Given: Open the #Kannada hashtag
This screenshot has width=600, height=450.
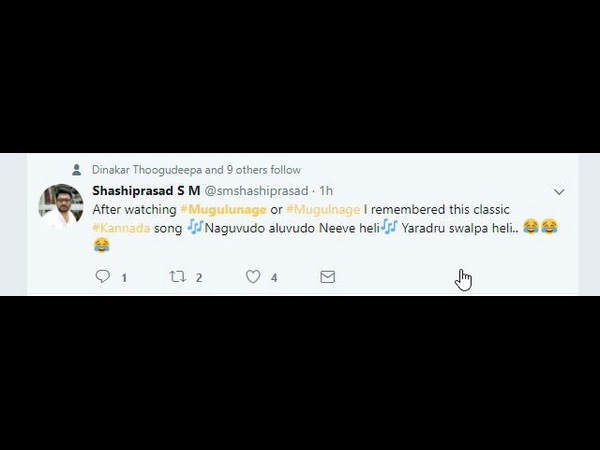Looking at the screenshot, I should tap(121, 228).
